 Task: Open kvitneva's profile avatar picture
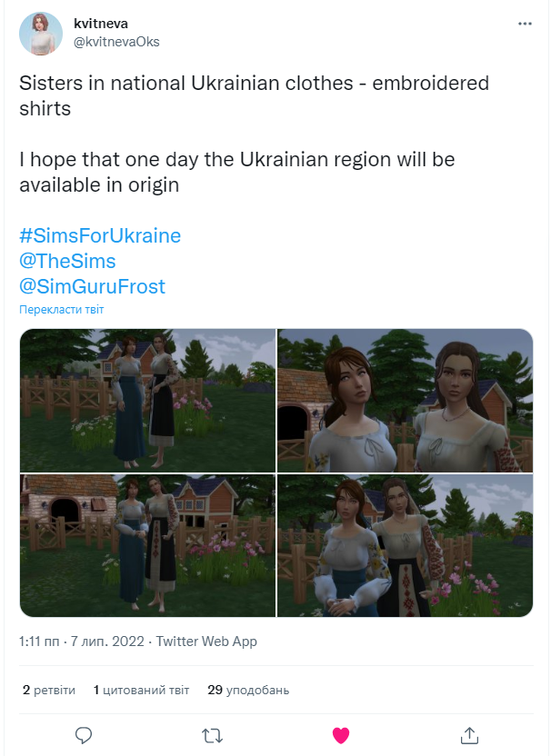41,34
